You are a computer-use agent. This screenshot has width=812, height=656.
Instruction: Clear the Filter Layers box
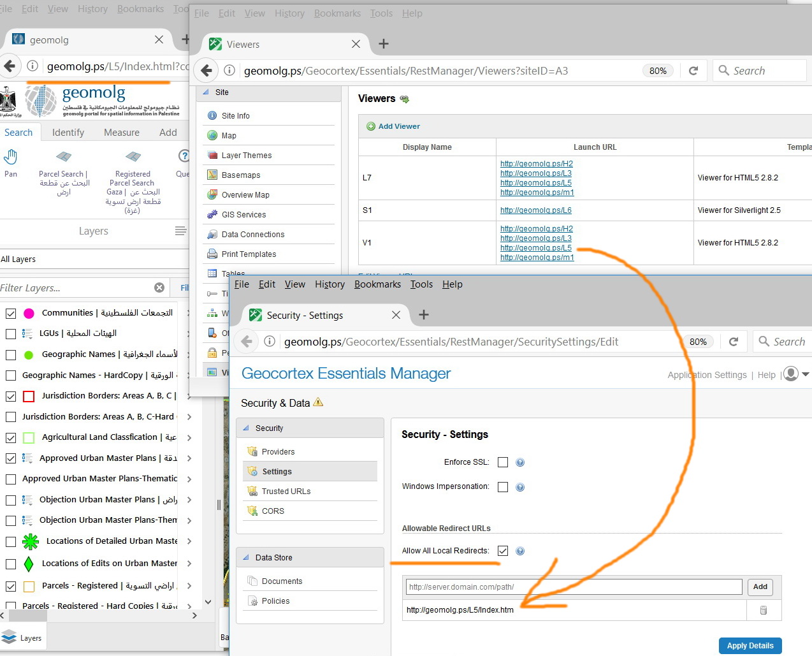pos(159,288)
